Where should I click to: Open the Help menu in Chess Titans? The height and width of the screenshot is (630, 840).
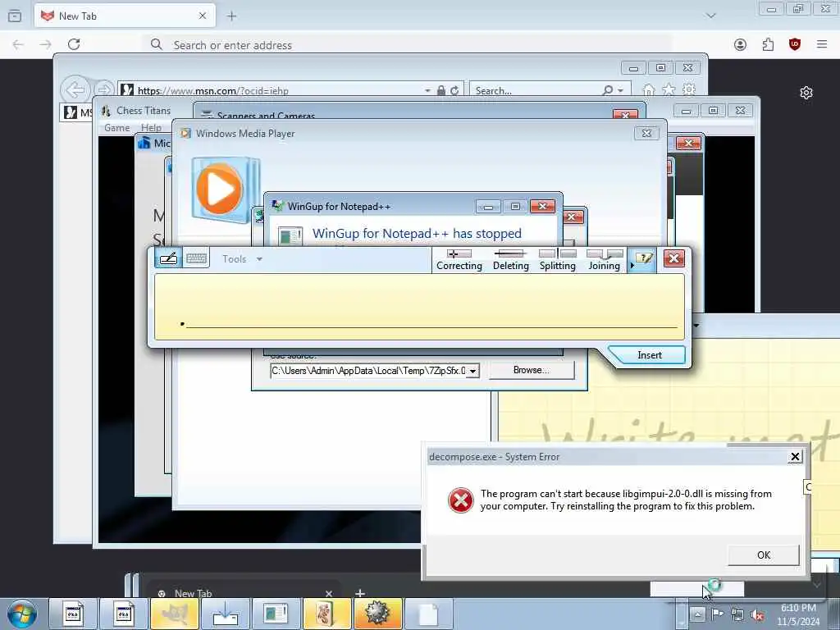pos(151,127)
